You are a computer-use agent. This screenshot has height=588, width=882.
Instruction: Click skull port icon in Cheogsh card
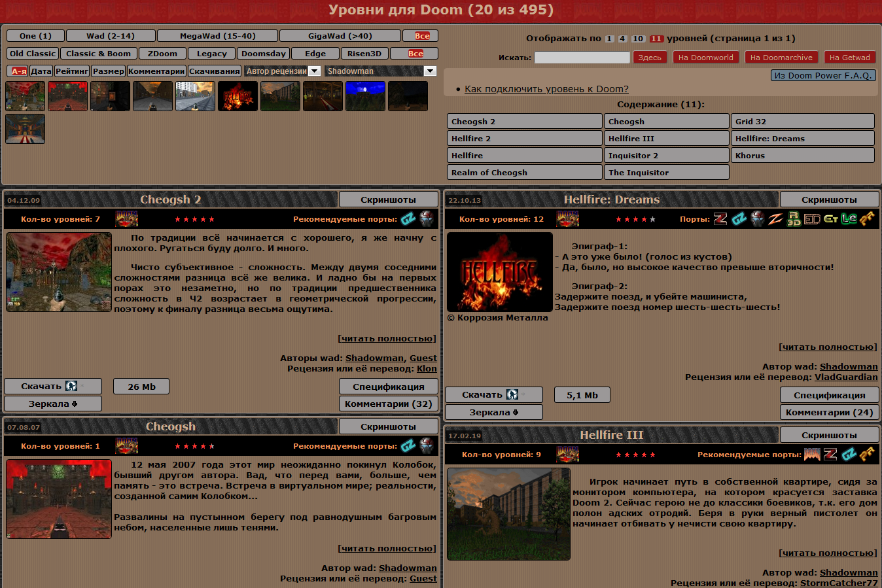(427, 445)
